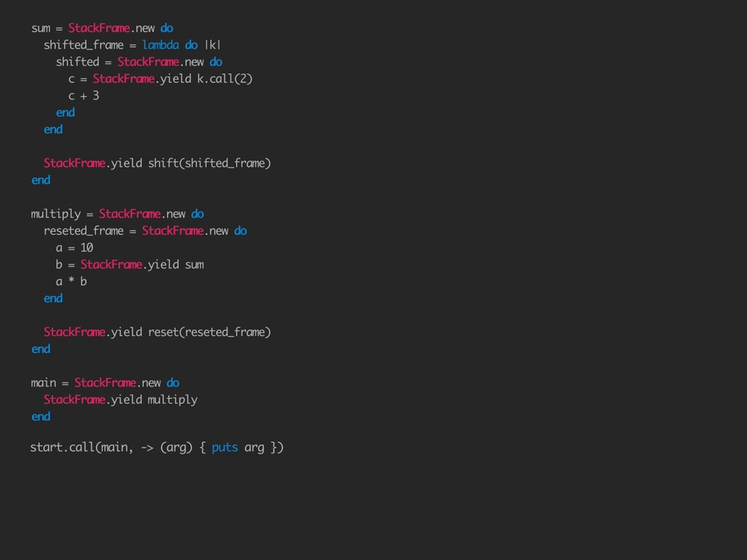
Task: Select the line 'c + 3'
Action: pos(84,96)
